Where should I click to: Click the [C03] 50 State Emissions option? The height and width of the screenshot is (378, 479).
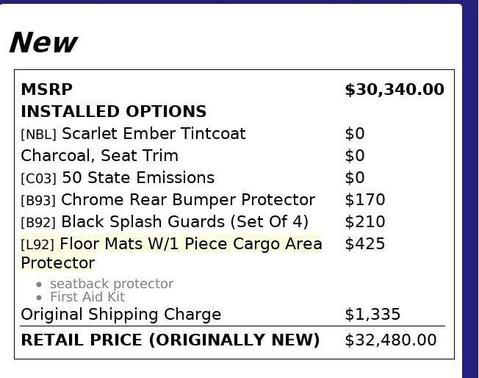tap(118, 178)
